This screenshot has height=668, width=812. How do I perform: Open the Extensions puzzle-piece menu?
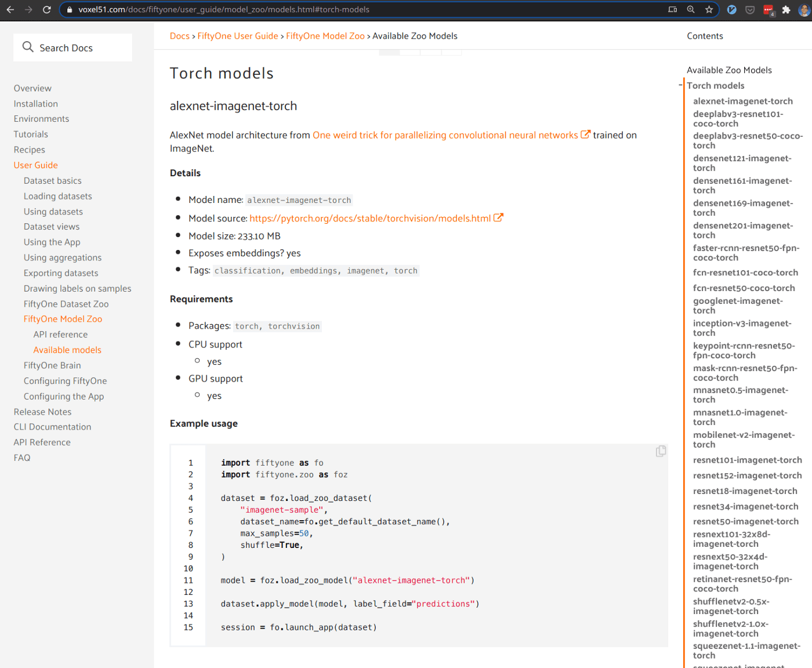click(x=786, y=9)
